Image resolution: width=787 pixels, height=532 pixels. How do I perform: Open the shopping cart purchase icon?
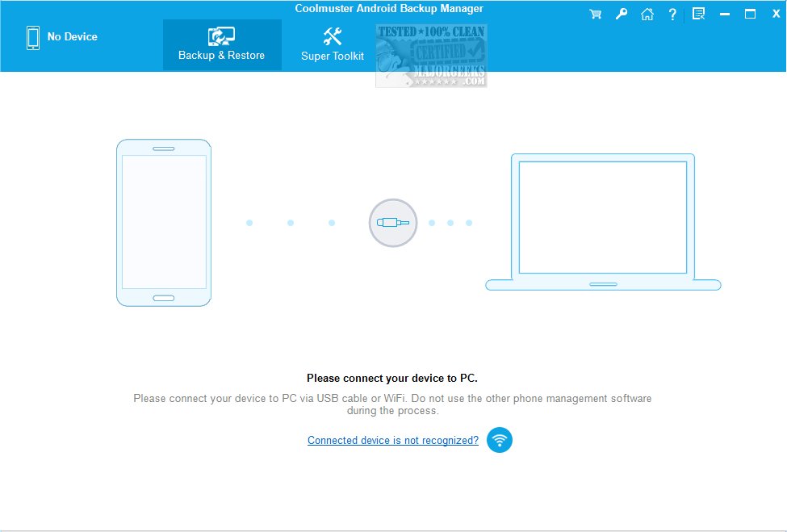coord(595,14)
